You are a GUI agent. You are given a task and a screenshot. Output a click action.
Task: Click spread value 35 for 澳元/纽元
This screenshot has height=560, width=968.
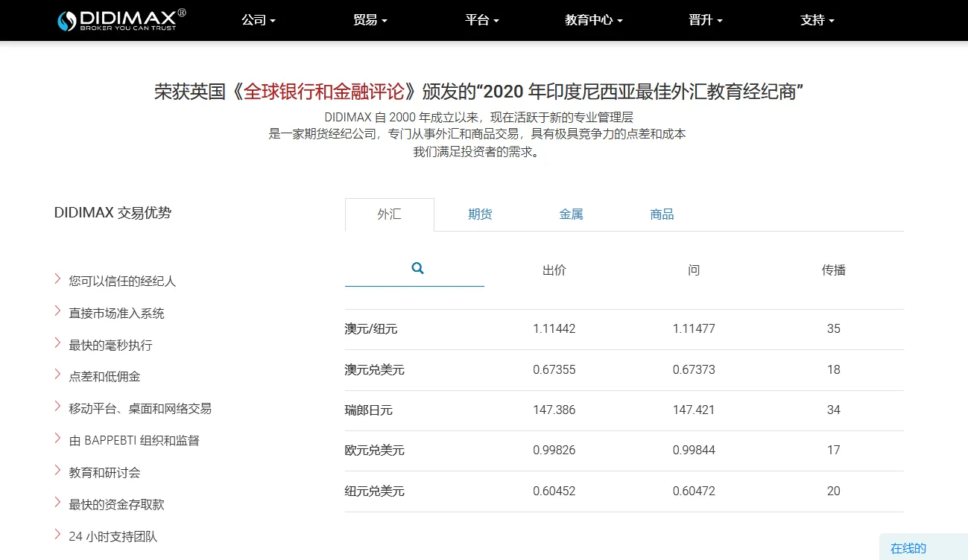click(x=834, y=328)
